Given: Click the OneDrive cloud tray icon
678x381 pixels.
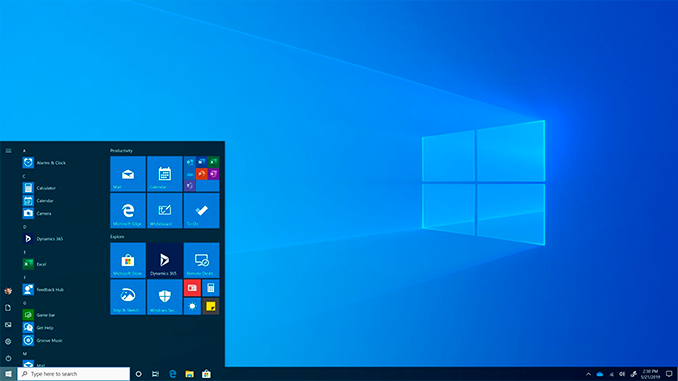Looking at the screenshot, I should (x=600, y=374).
